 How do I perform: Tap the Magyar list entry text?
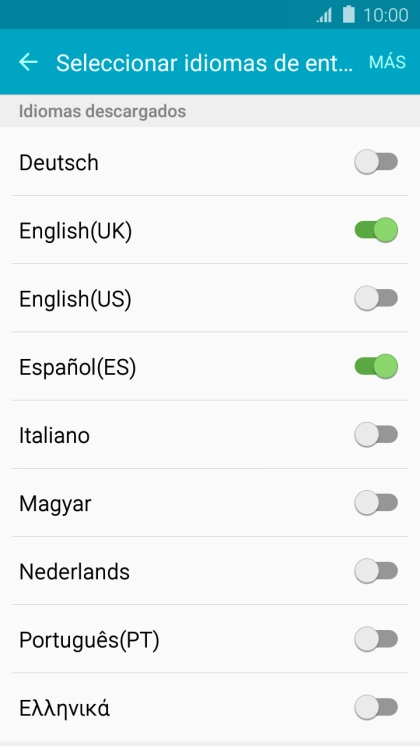click(55, 504)
